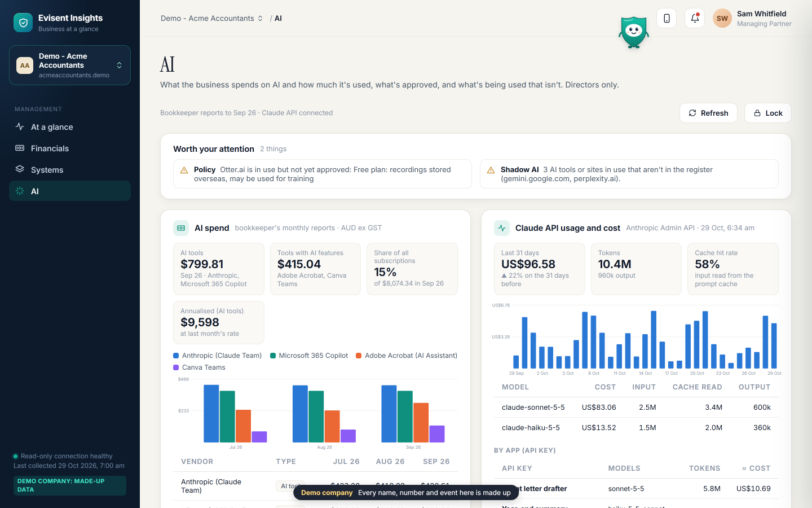Click the VENDOR column header
The image size is (812, 508).
(x=197, y=462)
